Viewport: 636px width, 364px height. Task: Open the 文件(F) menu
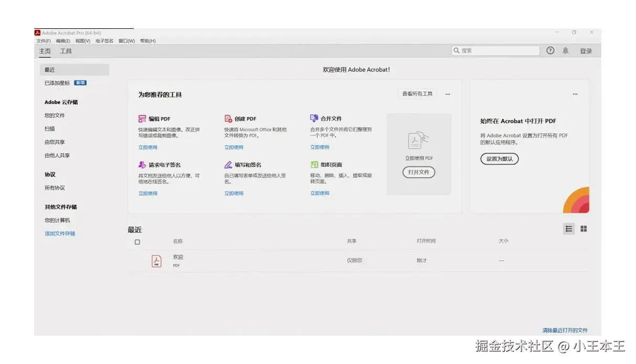coord(44,40)
